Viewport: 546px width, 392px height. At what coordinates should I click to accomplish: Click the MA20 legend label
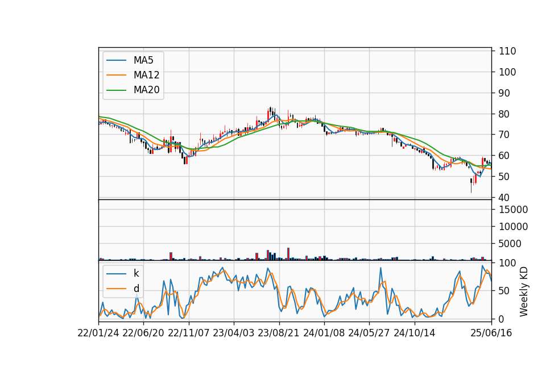click(146, 90)
